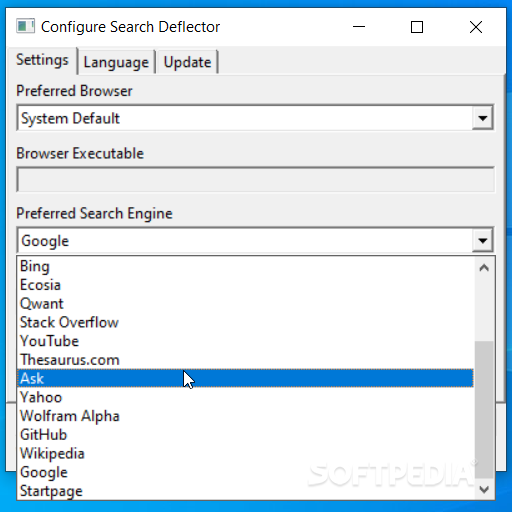The image size is (512, 512).
Task: Click the Search Deflector title bar app icon
Action: point(25,26)
